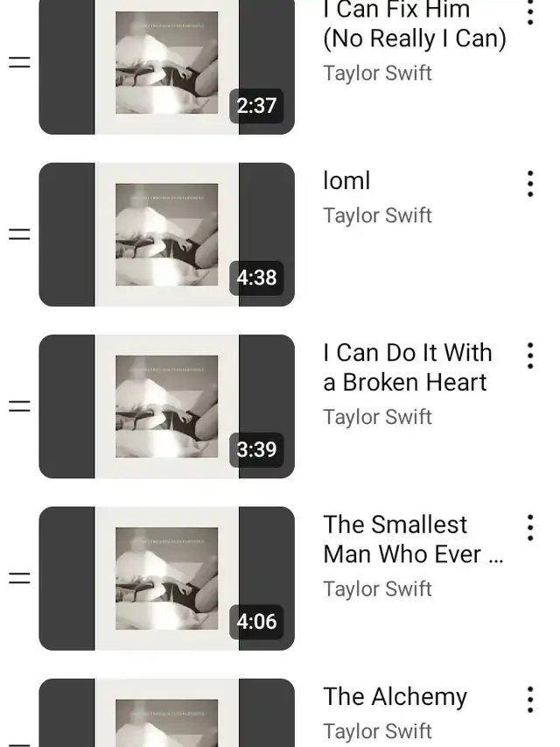Play the thumbnail showing 4:06 duration
Viewport: 560px width, 747px height.
[166, 578]
